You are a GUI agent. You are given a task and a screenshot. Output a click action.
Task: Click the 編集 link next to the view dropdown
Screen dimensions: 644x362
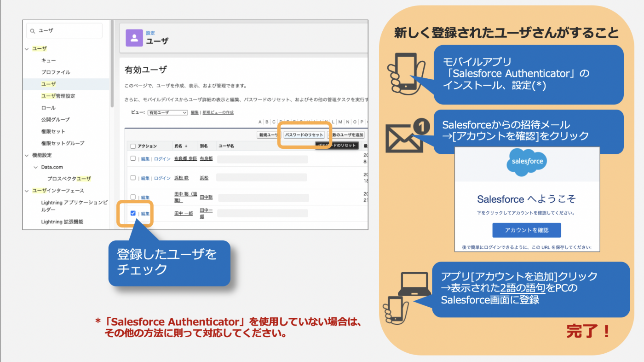coord(195,112)
